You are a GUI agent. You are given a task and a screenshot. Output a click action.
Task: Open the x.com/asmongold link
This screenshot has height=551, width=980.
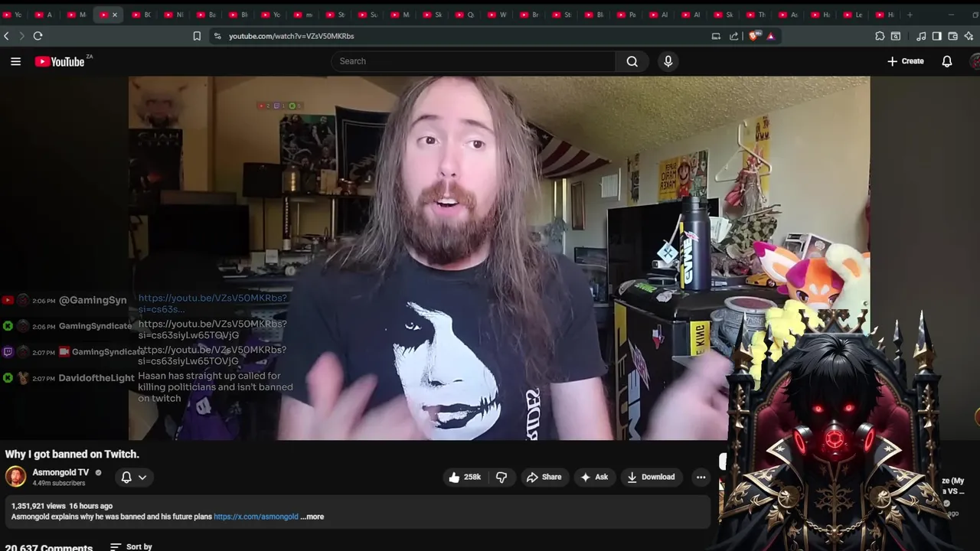tap(256, 517)
